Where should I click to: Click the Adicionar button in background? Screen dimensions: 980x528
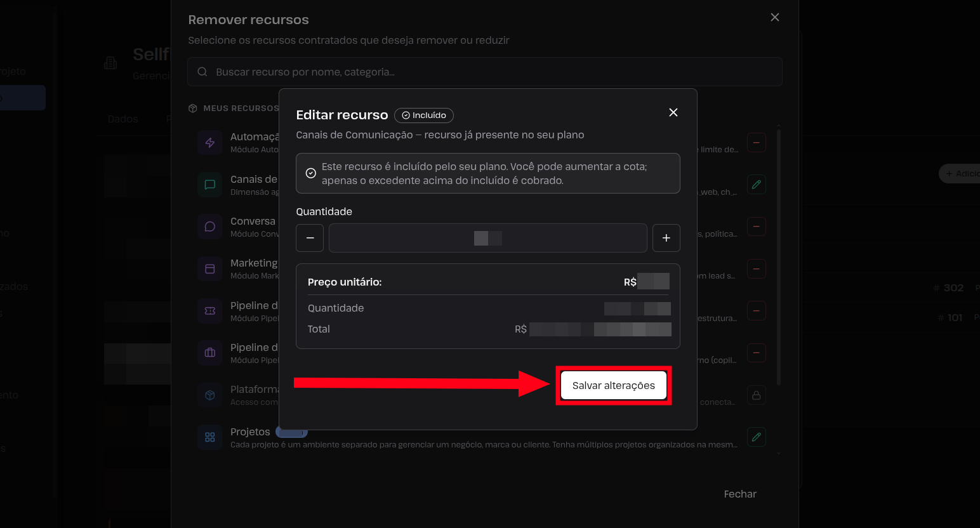tap(960, 173)
